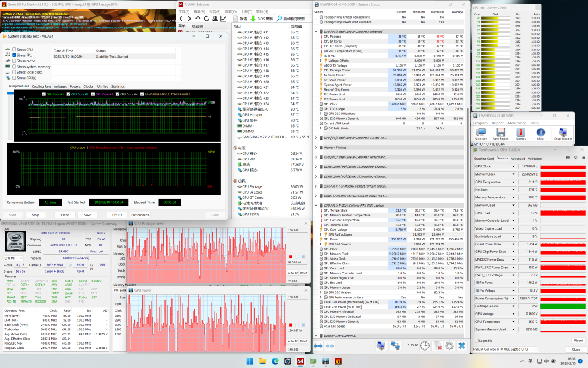
Task: Open About in HWiNFO64
Action: tap(541, 134)
